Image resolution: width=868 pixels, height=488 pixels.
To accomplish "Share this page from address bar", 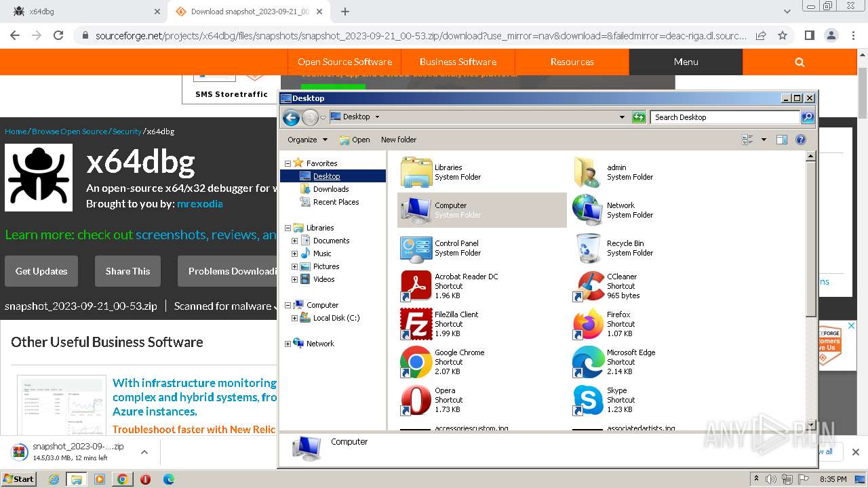I will pyautogui.click(x=761, y=35).
